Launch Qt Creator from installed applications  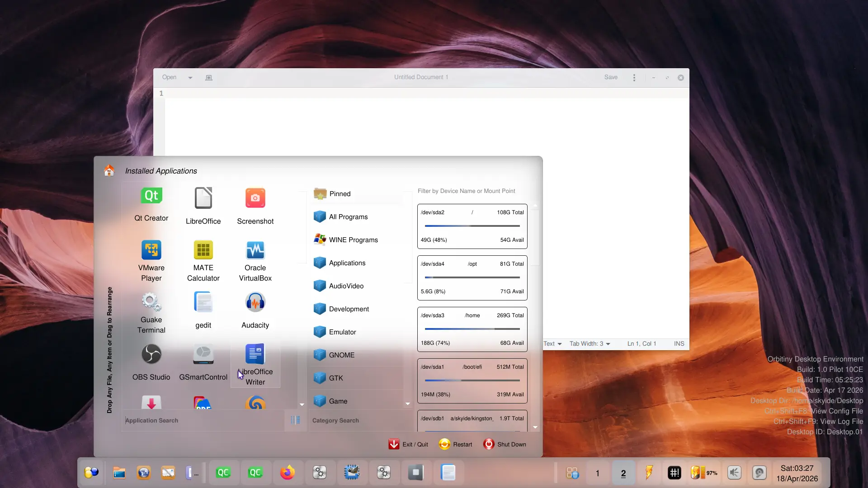pyautogui.click(x=151, y=197)
